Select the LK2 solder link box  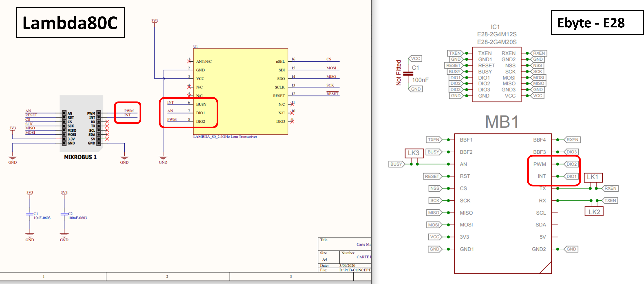tap(594, 212)
